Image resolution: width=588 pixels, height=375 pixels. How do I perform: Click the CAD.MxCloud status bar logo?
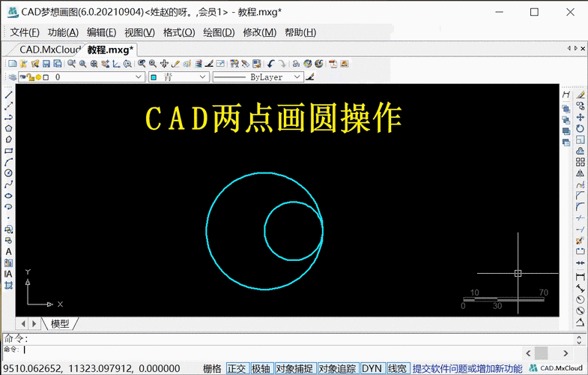556,368
